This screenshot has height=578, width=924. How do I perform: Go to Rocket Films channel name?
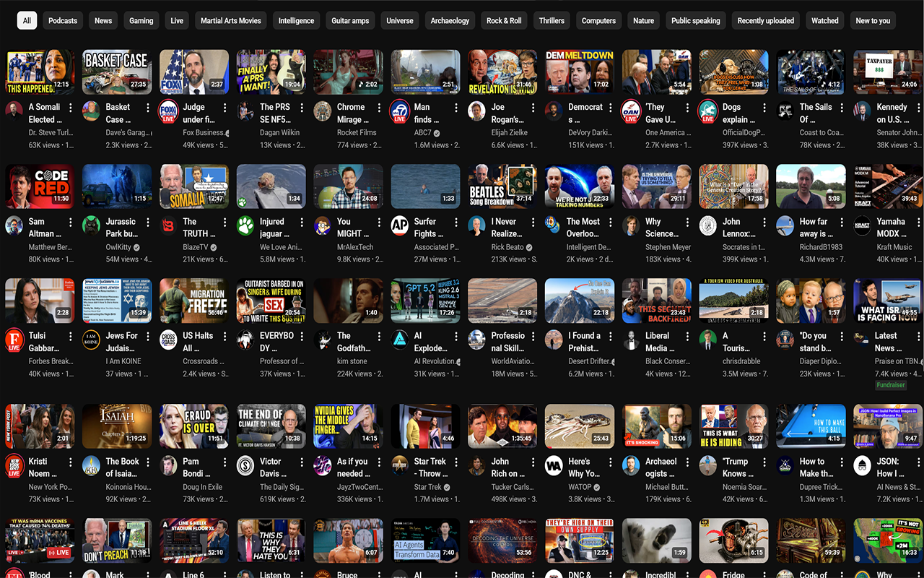pyautogui.click(x=357, y=133)
